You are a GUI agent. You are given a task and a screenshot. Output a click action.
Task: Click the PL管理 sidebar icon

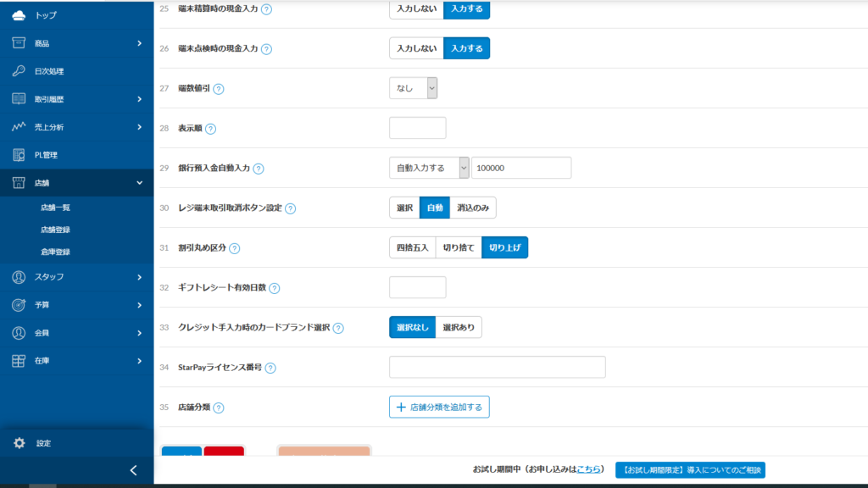(x=19, y=155)
